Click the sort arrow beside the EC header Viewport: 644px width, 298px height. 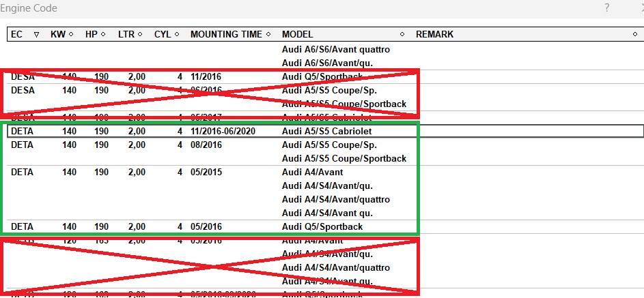pos(36,35)
